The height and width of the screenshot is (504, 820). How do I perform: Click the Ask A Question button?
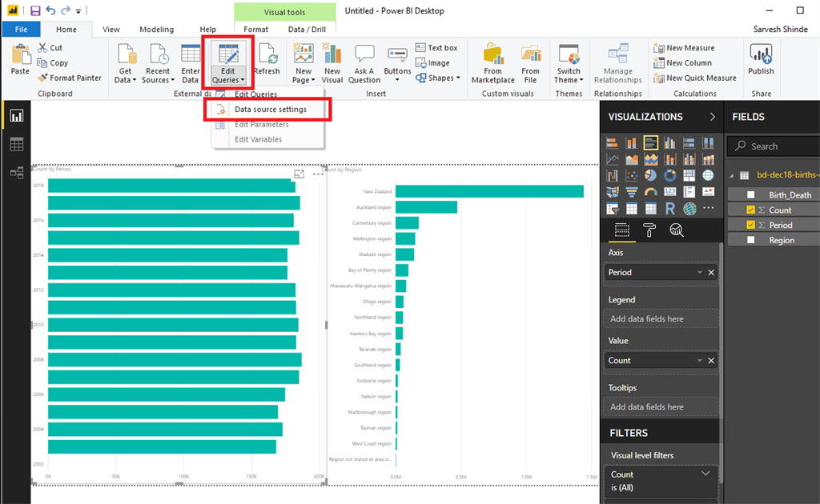364,62
